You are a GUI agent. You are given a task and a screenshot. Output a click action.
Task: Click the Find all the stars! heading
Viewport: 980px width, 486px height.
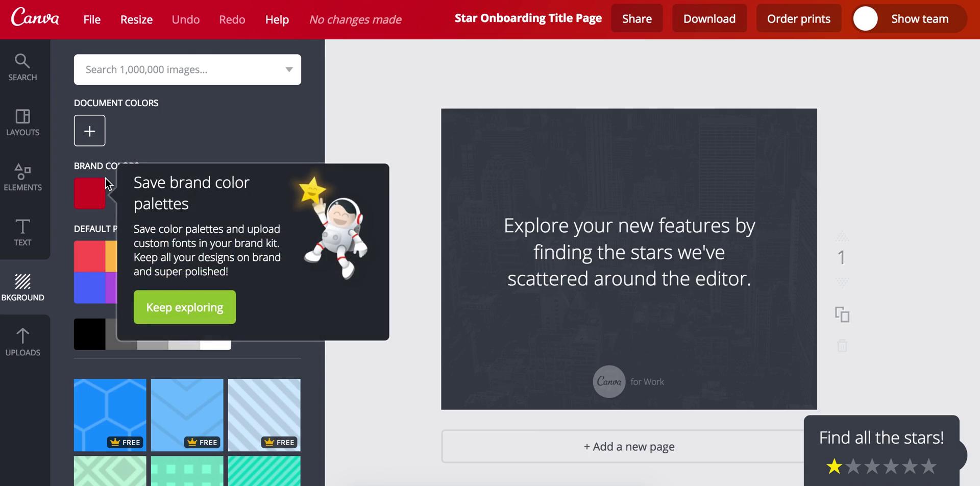[x=881, y=438]
